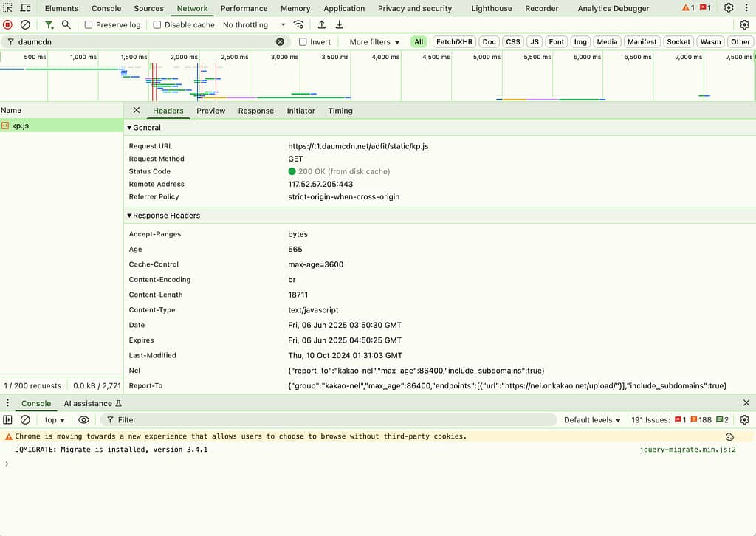The height and width of the screenshot is (536, 756).
Task: Select the All resource type filter
Action: pos(419,42)
